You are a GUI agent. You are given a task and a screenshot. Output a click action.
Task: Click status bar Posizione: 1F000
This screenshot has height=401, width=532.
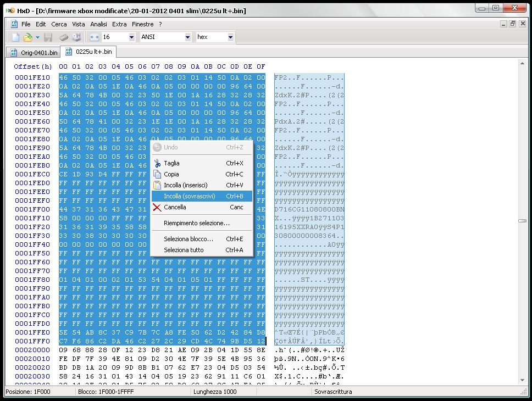click(x=28, y=392)
